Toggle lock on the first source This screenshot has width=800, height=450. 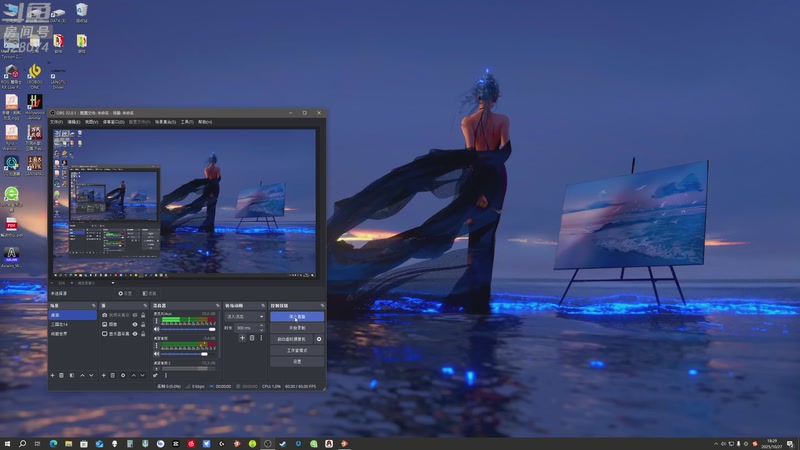pyautogui.click(x=143, y=315)
